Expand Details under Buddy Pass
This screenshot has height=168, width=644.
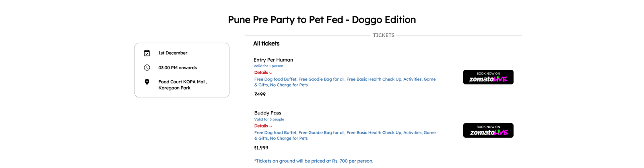261,126
